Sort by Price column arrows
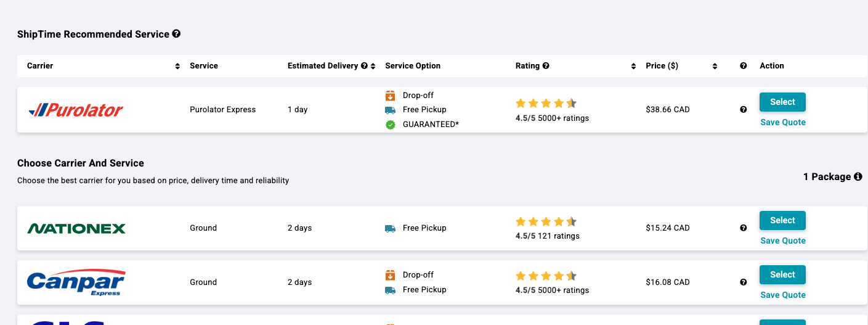 pos(715,66)
